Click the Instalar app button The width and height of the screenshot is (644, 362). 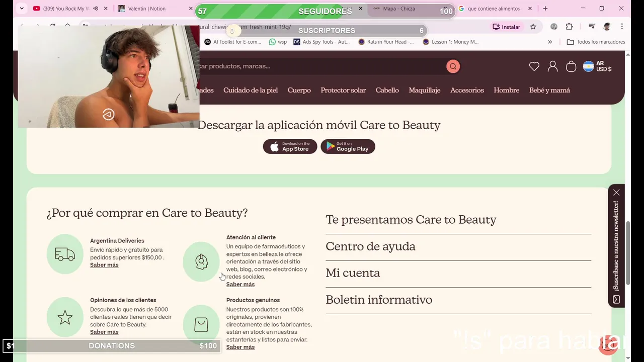[x=506, y=27]
